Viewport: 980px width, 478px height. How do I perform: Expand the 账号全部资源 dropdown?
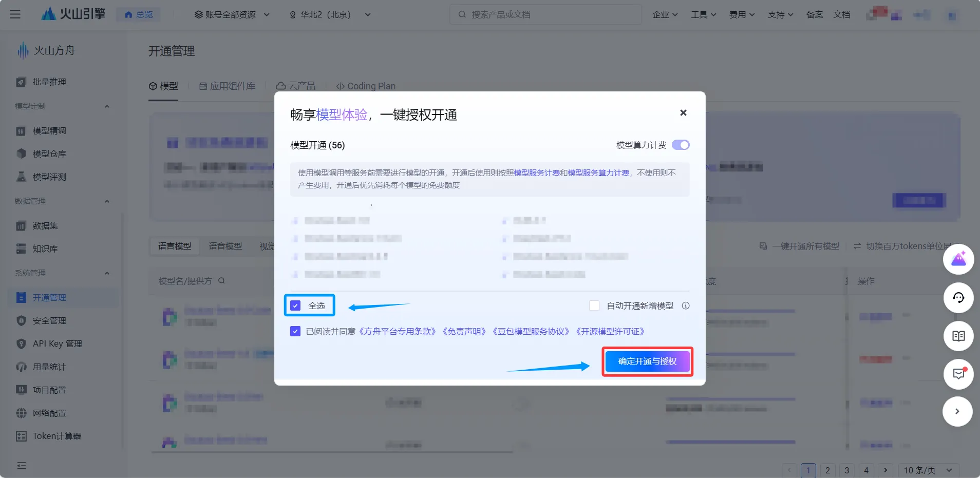231,14
